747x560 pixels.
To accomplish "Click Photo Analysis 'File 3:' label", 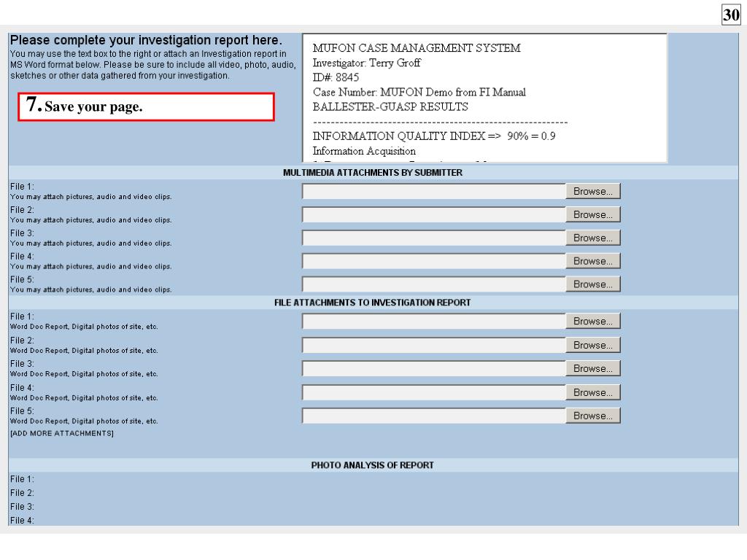I will point(22,507).
